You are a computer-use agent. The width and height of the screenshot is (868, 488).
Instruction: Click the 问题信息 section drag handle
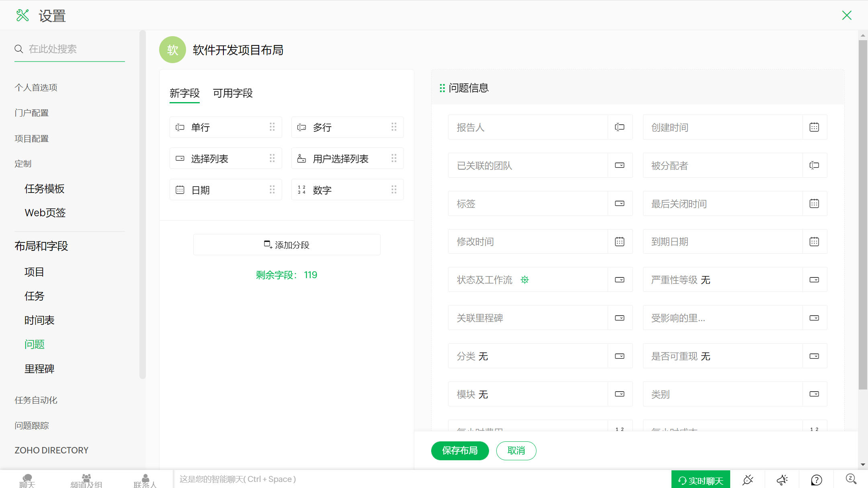tap(442, 88)
